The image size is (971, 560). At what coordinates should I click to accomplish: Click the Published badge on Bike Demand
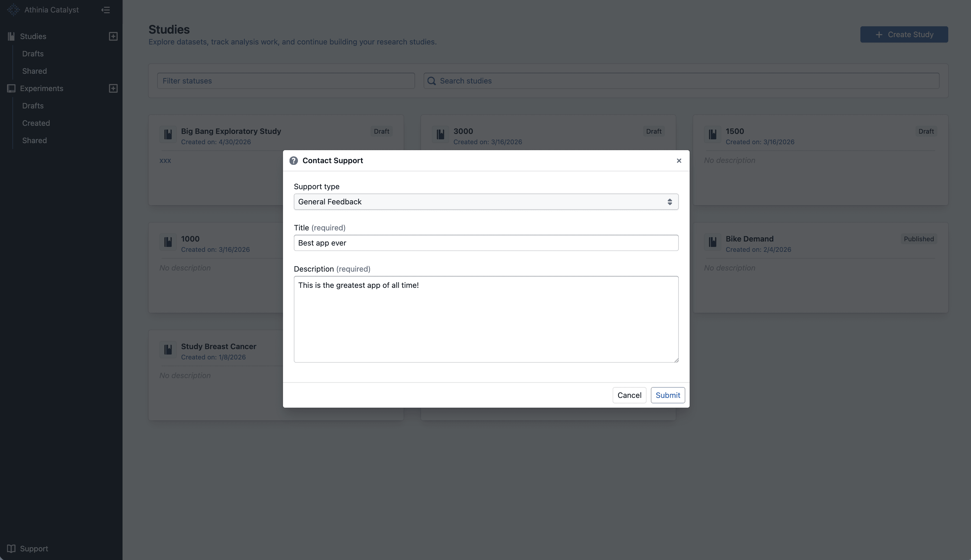918,239
